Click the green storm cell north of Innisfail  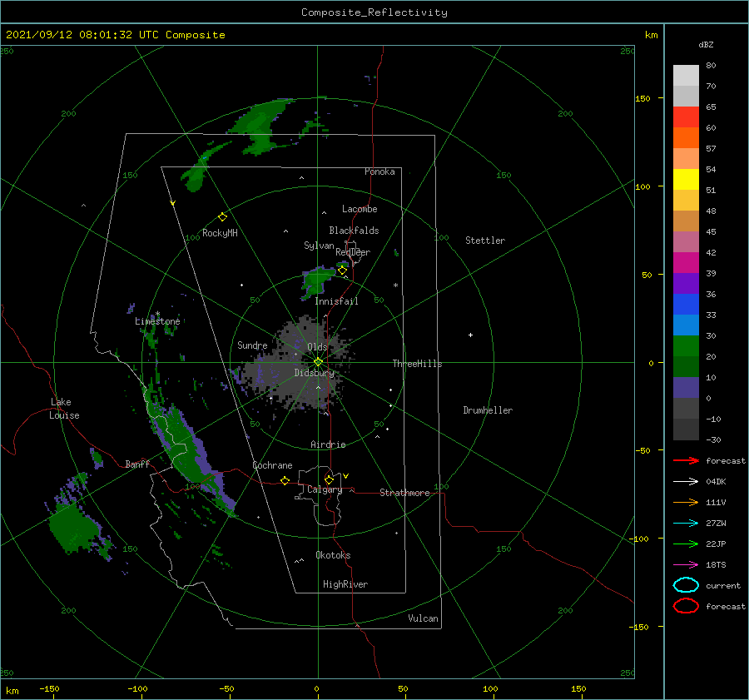(317, 282)
